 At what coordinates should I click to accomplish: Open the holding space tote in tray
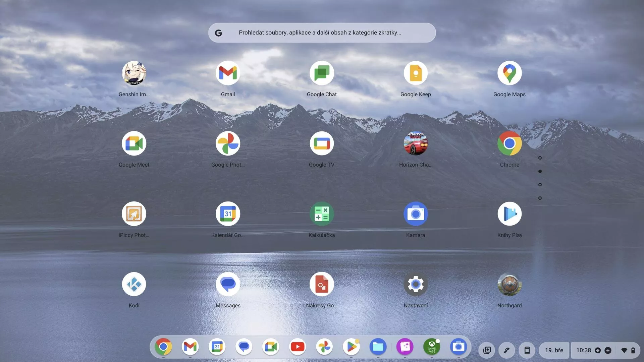tap(487, 350)
